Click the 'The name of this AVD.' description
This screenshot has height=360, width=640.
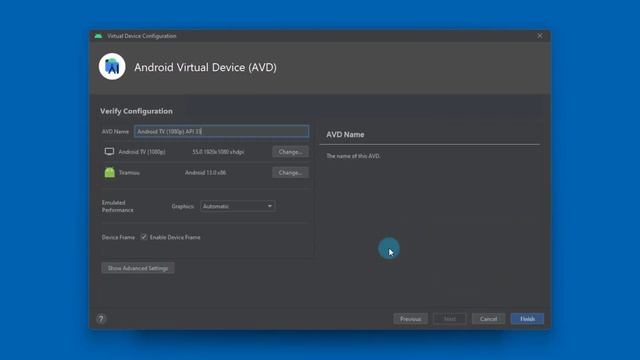353,156
